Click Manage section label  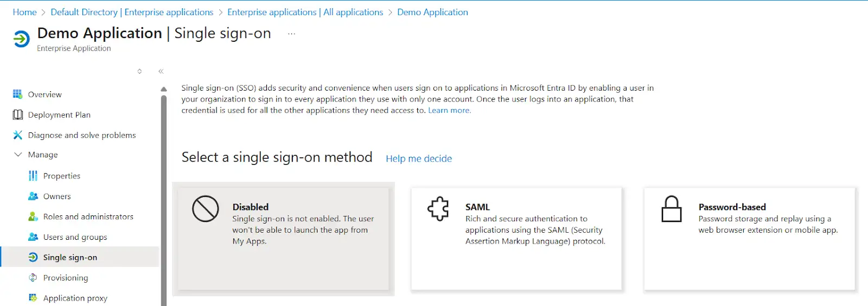tap(43, 155)
